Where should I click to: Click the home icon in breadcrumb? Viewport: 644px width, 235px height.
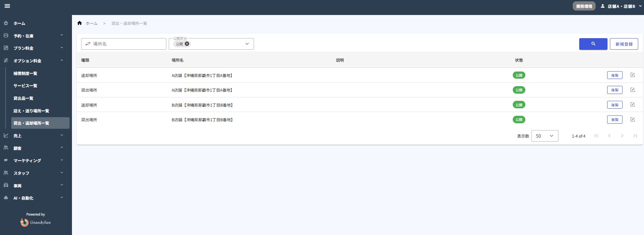79,23
